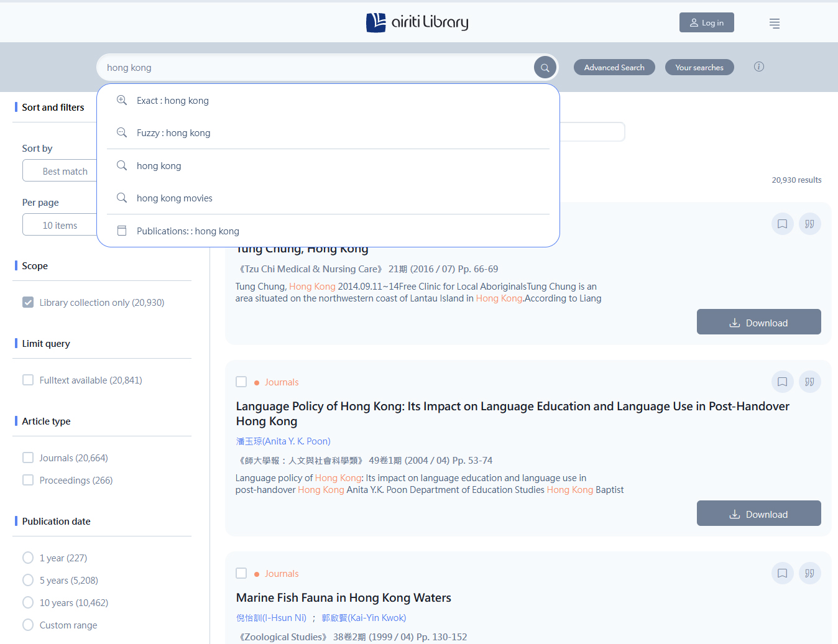
Task: Choose Fuzzy : hong kong suggestion
Action: [328, 133]
